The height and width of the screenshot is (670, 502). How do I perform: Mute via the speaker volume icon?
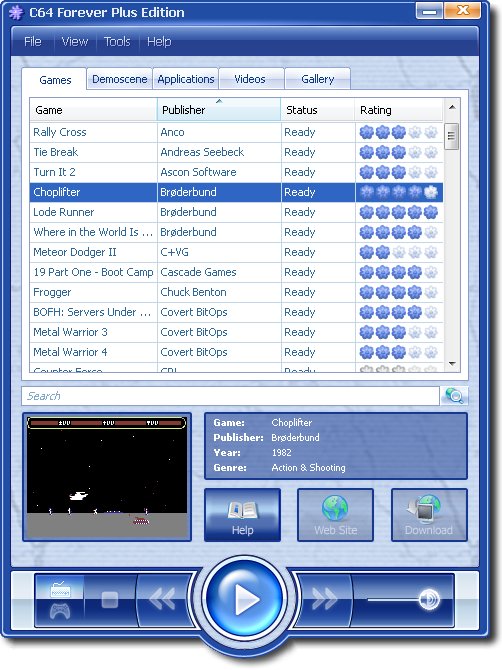pos(429,599)
